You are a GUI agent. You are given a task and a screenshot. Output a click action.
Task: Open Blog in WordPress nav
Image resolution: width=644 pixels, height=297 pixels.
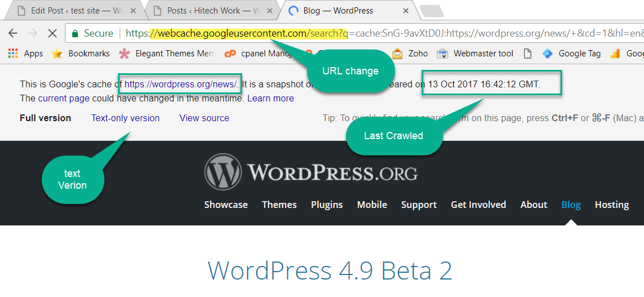point(571,205)
